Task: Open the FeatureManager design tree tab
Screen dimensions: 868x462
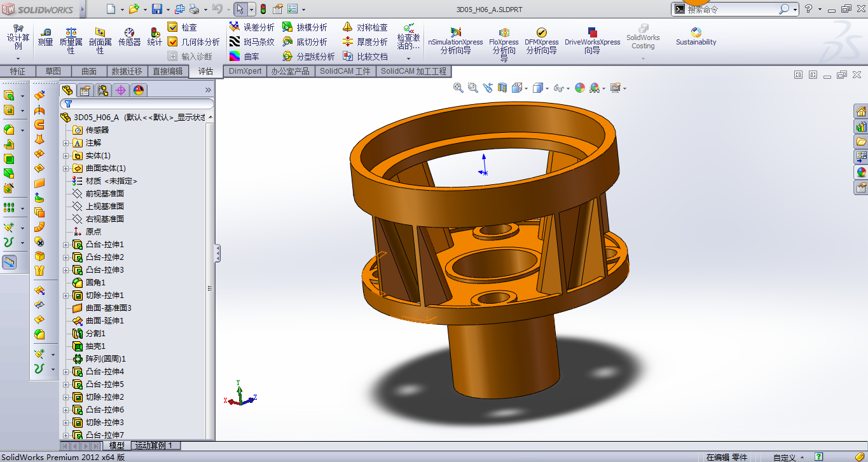Action: (67, 90)
